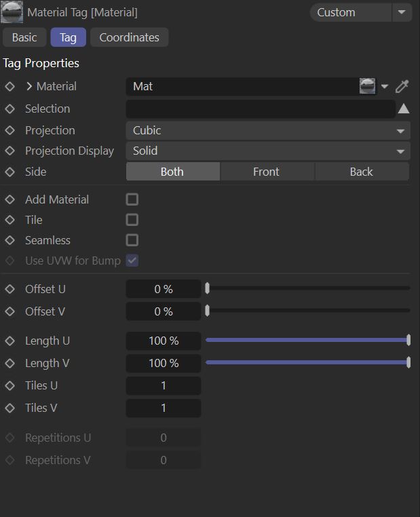Select the Back side button
The width and height of the screenshot is (420, 517).
(362, 172)
